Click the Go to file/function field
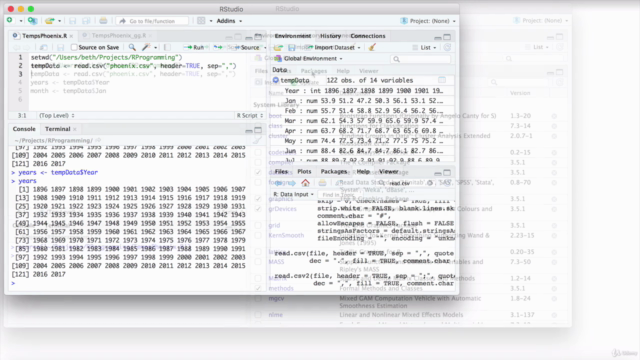Viewport: 640px width, 360px height. point(153,21)
